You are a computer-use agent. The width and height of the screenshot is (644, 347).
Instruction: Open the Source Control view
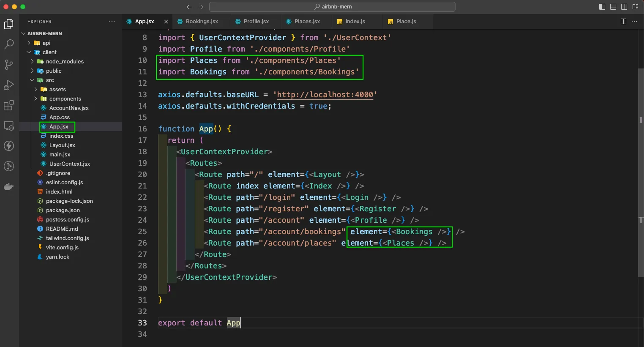click(9, 64)
